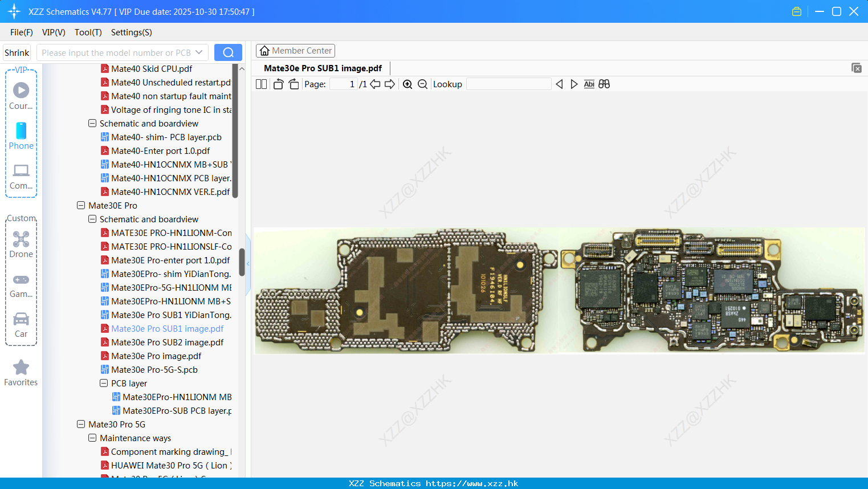This screenshot has height=489, width=868.
Task: Select the Mate30e Pro SUB1 image.pdf tab
Action: coord(323,68)
